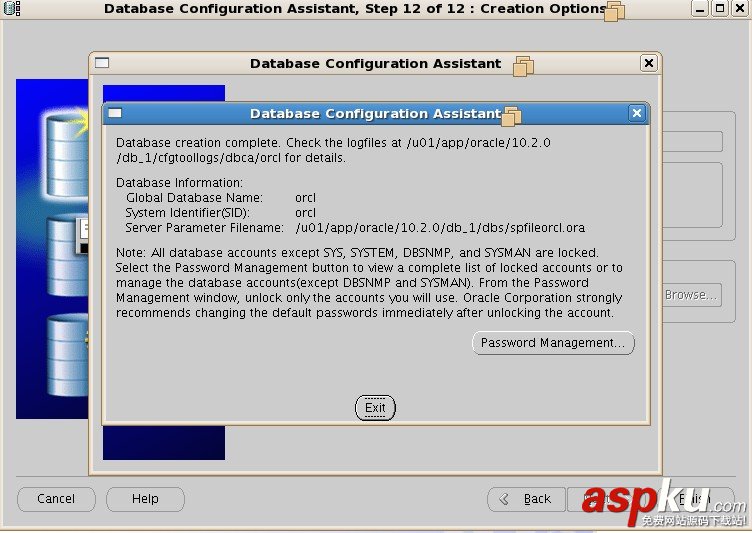
Task: Click the Global Database Name value orcl
Action: [x=306, y=198]
